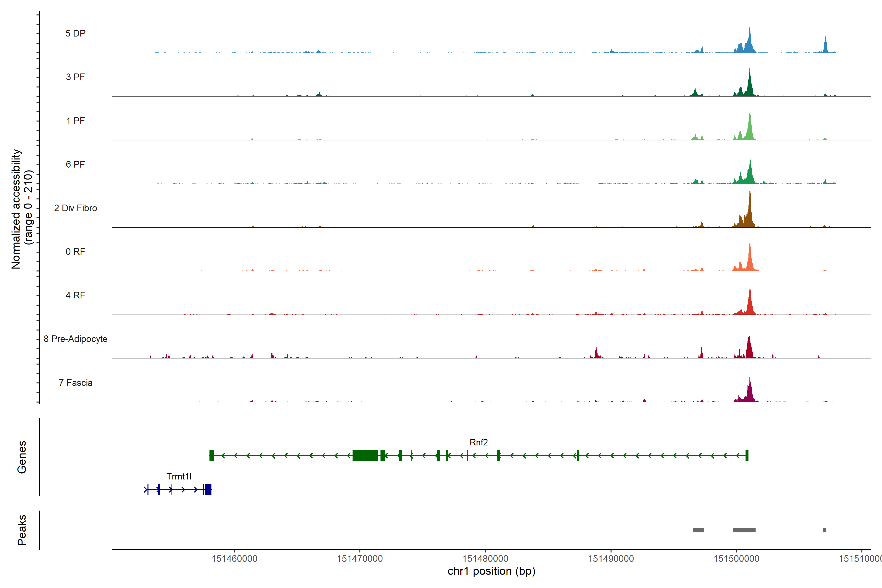The image size is (882, 588).
Task: Click the widest gray peak bar
Action: (x=744, y=530)
